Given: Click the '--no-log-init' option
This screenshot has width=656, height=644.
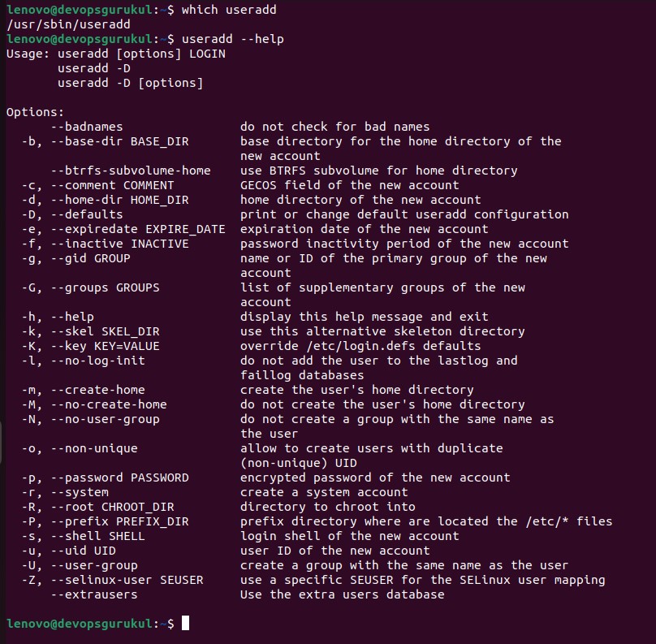Looking at the screenshot, I should tap(97, 361).
